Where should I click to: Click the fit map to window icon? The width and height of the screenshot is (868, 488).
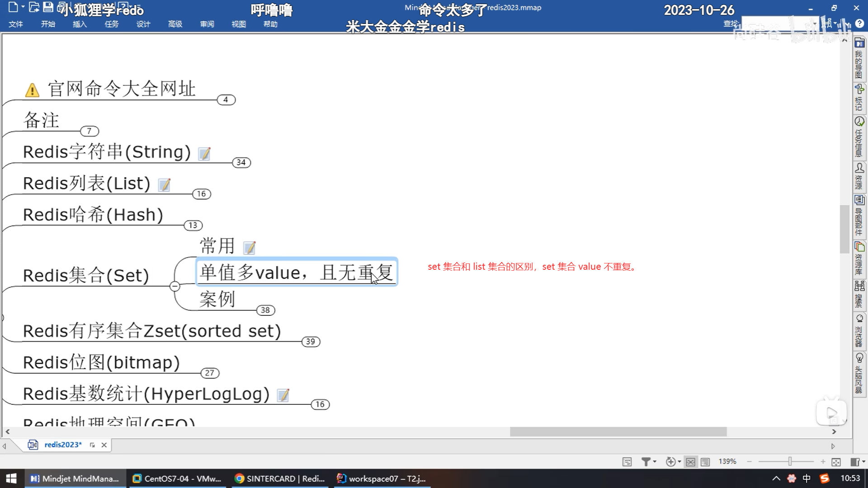click(x=836, y=462)
